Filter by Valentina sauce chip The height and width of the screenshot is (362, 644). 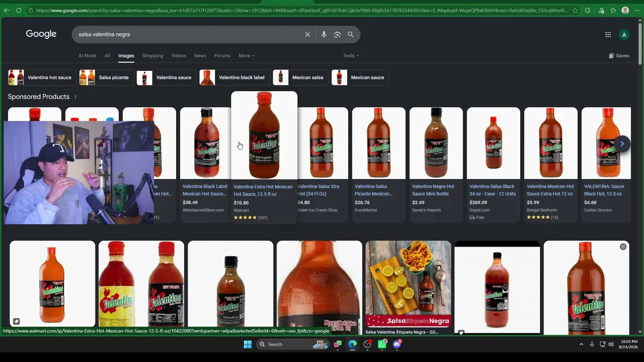166,77
